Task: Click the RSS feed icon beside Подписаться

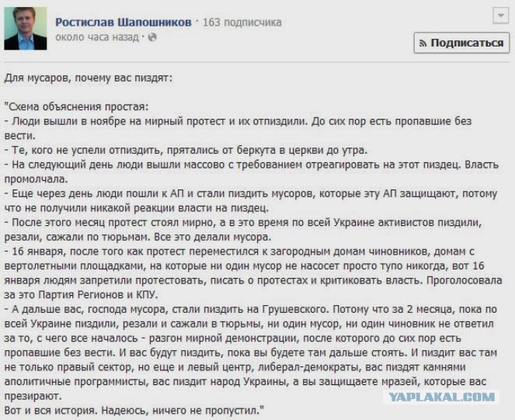Action: click(423, 43)
